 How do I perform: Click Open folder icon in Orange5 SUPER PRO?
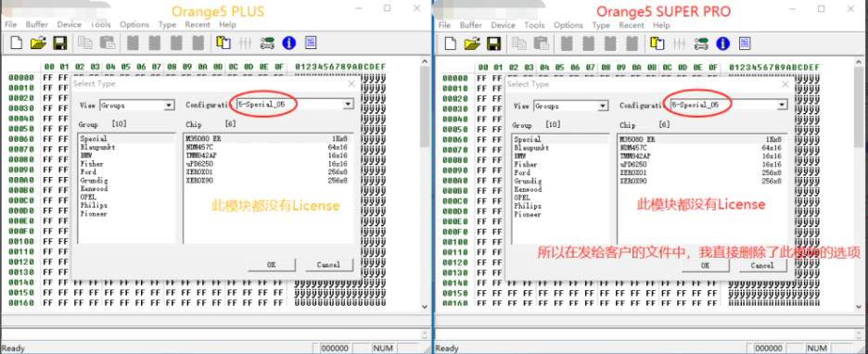[x=472, y=44]
